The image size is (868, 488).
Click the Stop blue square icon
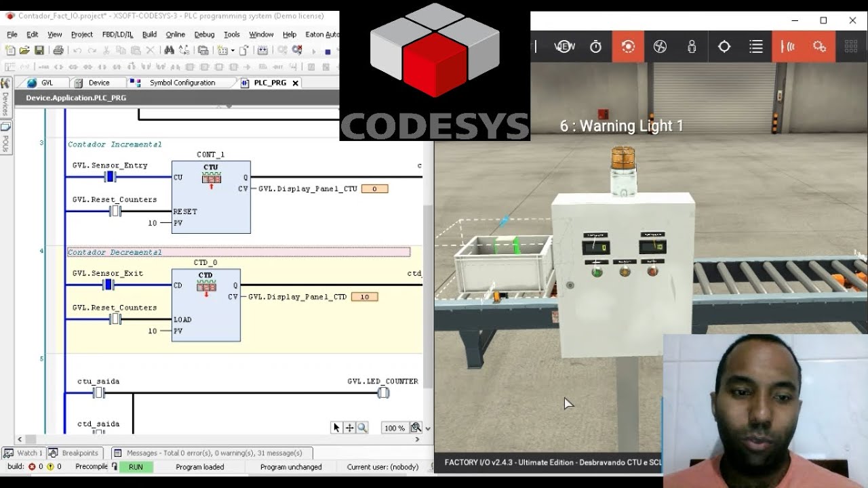pyautogui.click(x=328, y=52)
